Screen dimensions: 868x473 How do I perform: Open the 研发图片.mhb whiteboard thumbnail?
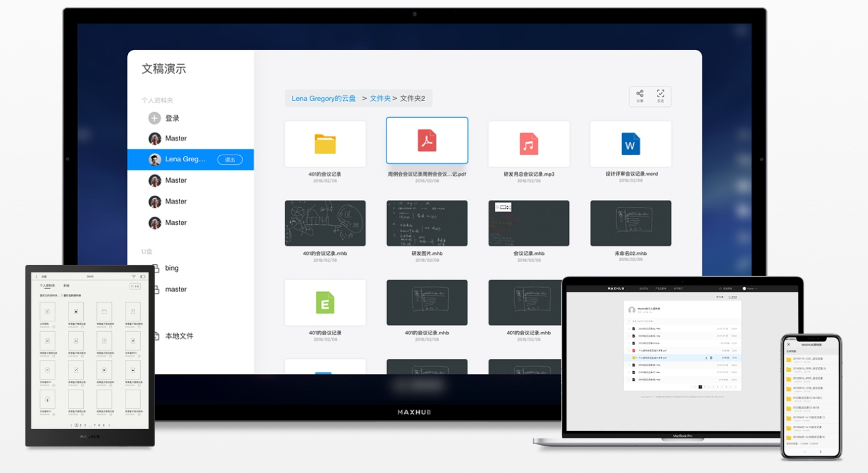tap(427, 223)
